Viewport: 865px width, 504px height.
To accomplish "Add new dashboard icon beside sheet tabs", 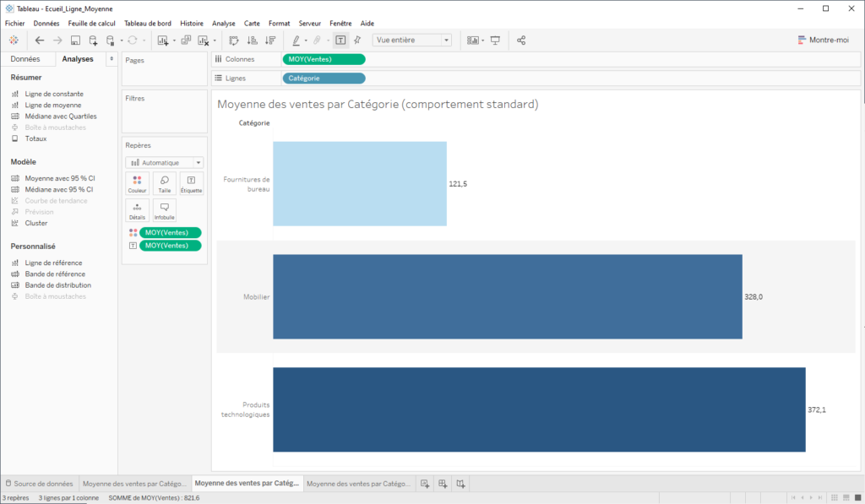I will (443, 484).
